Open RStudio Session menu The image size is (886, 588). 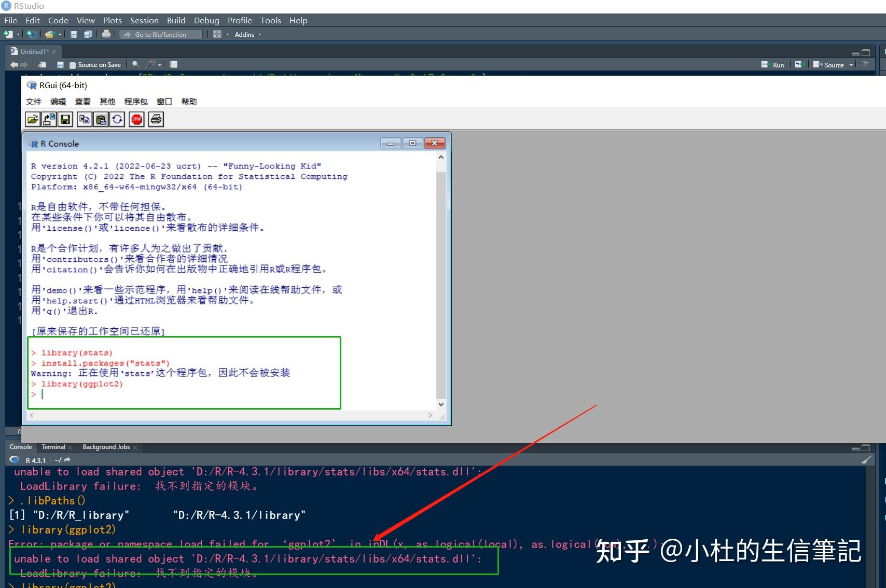click(x=144, y=20)
